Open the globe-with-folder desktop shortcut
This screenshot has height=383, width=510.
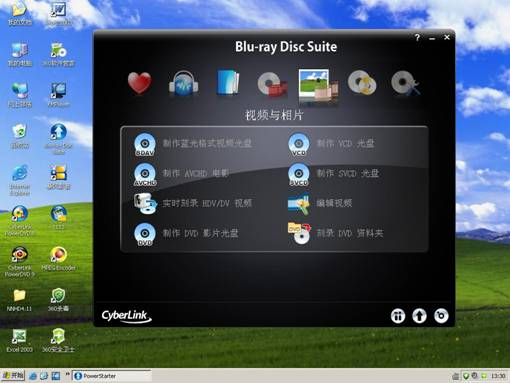[59, 217]
